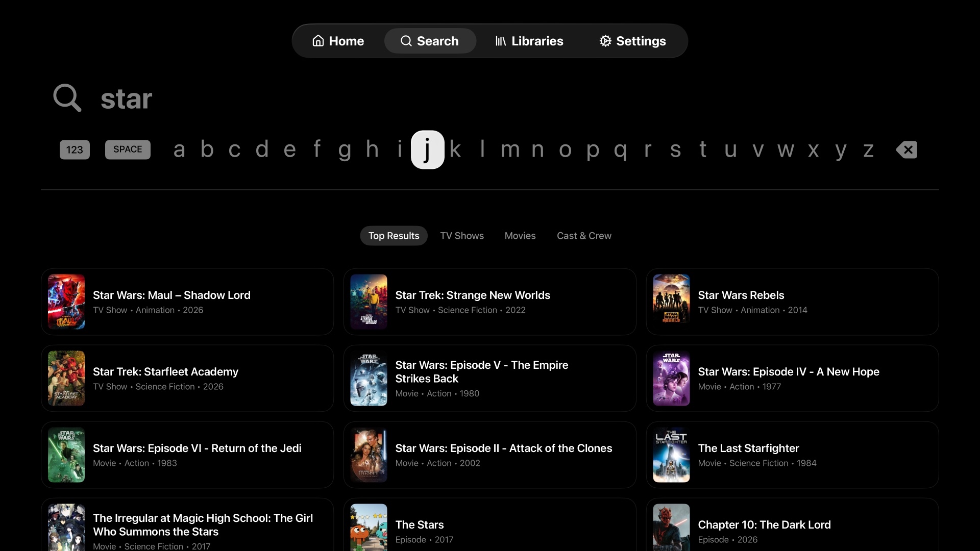Image resolution: width=980 pixels, height=551 pixels.
Task: Click the 'star' search query field
Action: click(126, 98)
